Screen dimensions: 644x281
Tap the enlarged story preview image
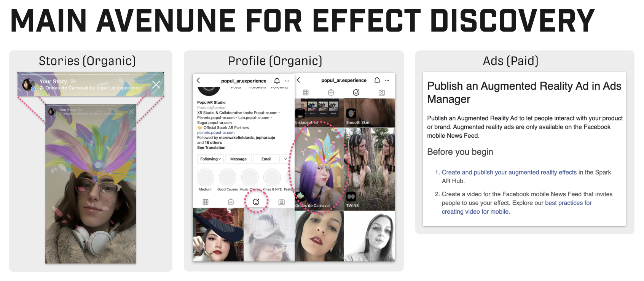pyautogui.click(x=91, y=184)
